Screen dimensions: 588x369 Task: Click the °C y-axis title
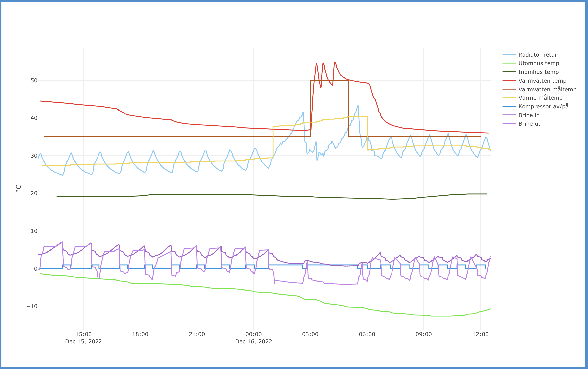tap(18, 188)
